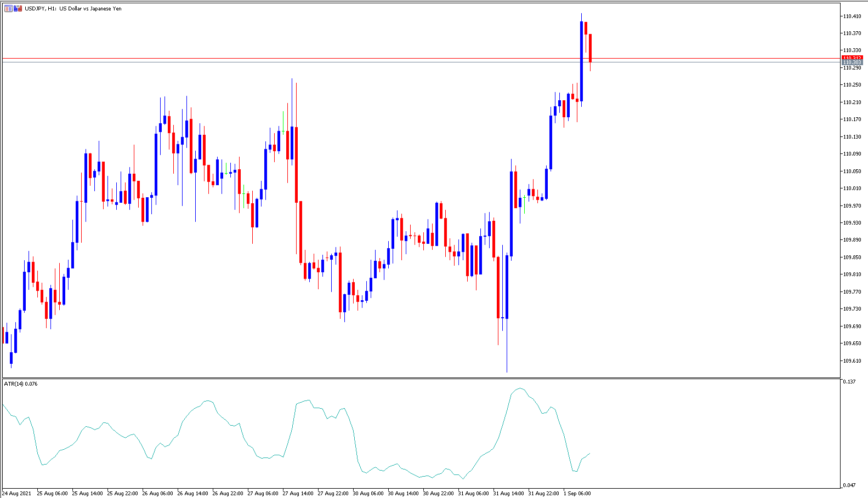The height and width of the screenshot is (498, 868).
Task: Click the 0.137 ATR scale value
Action: [x=849, y=382]
